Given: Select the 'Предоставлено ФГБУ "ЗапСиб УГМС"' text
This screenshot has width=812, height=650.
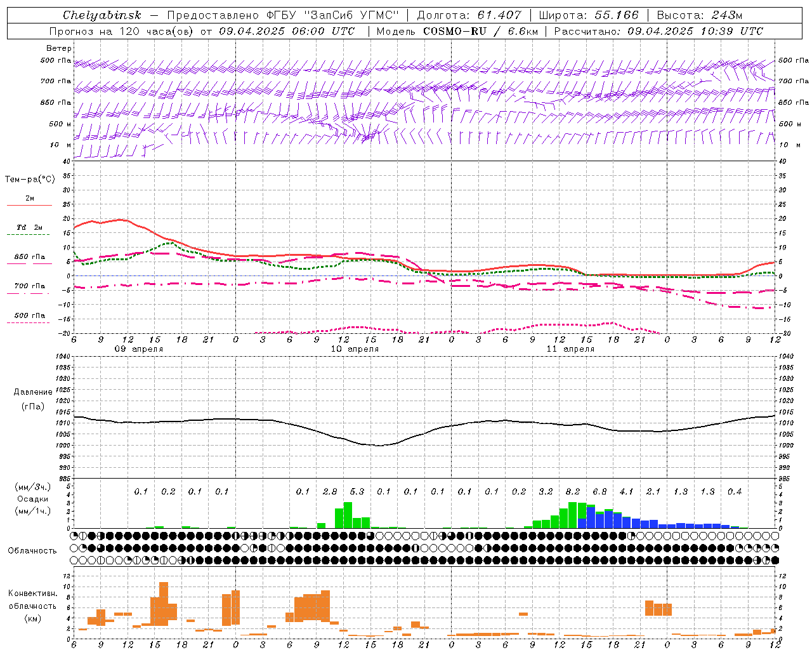Looking at the screenshot, I should [x=283, y=15].
